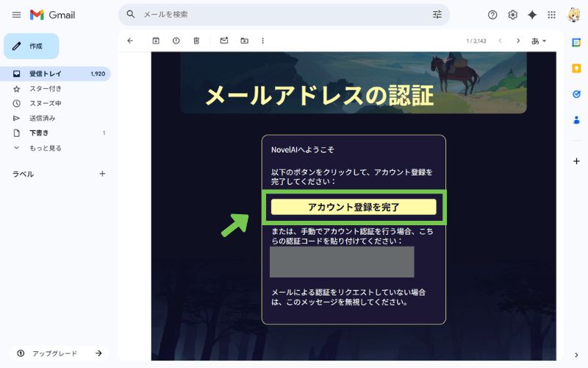Report this email as spam
Viewport: 588px width, 368px height.
[x=176, y=40]
